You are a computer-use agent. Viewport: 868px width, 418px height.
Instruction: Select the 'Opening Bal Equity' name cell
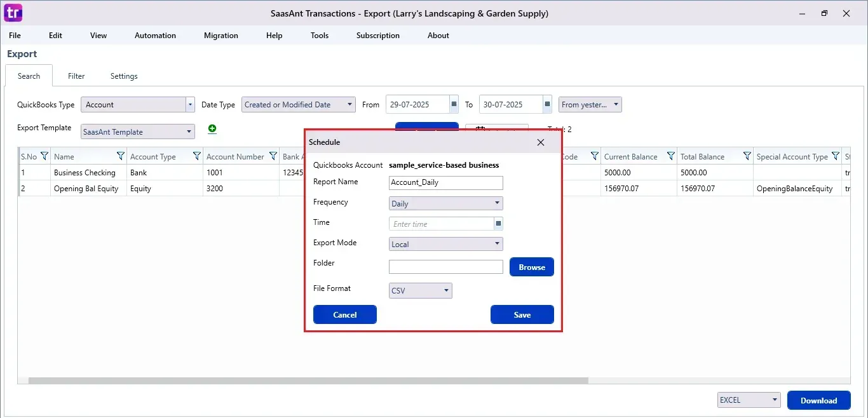tap(88, 188)
